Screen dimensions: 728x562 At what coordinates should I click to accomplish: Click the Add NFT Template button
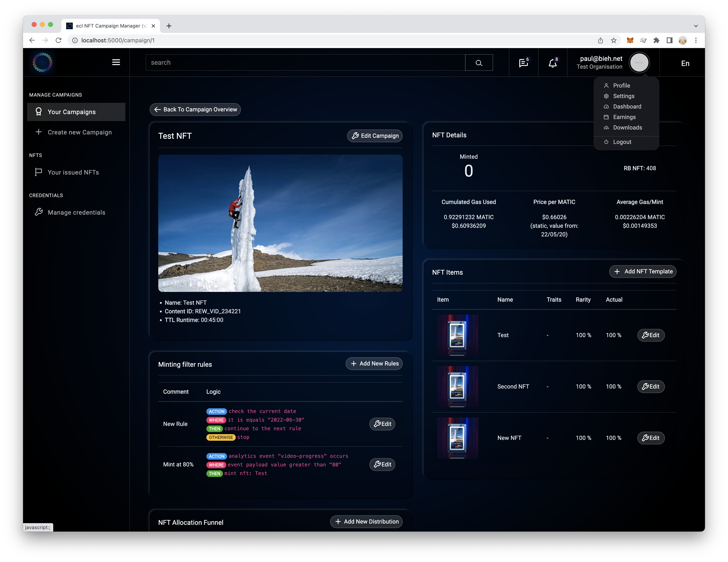(x=643, y=271)
